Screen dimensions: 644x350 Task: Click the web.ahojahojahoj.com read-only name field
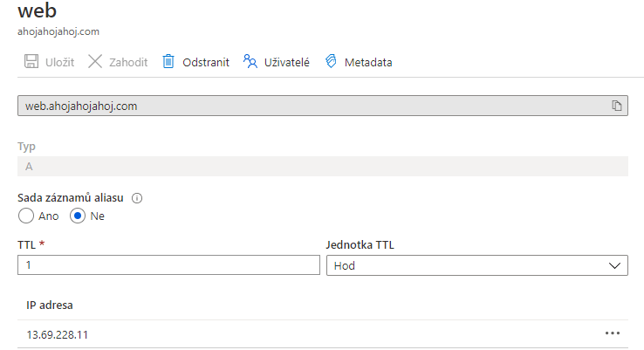(x=305, y=106)
